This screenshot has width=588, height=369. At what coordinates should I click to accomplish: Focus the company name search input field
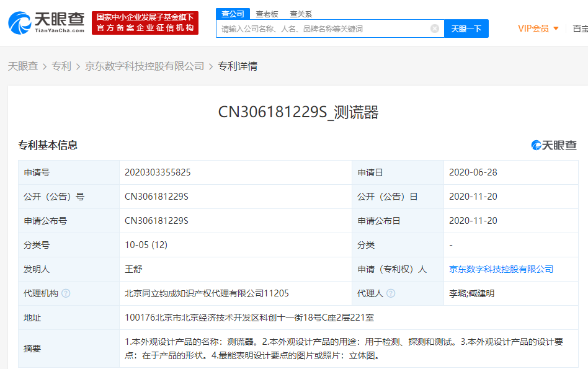tap(323, 29)
